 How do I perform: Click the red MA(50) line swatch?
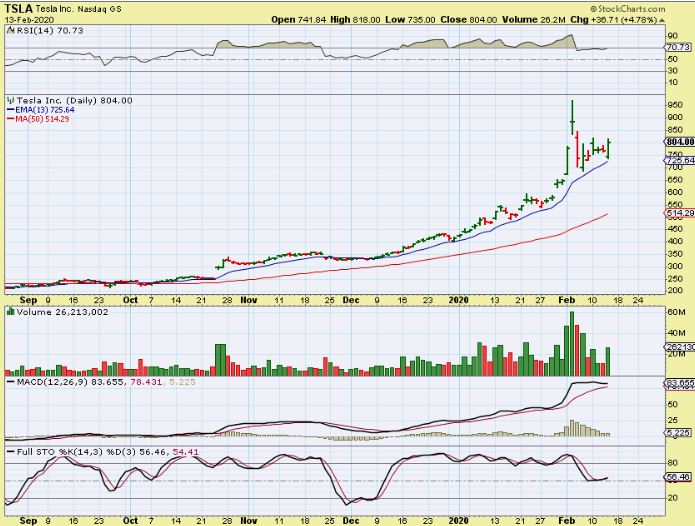[11, 119]
